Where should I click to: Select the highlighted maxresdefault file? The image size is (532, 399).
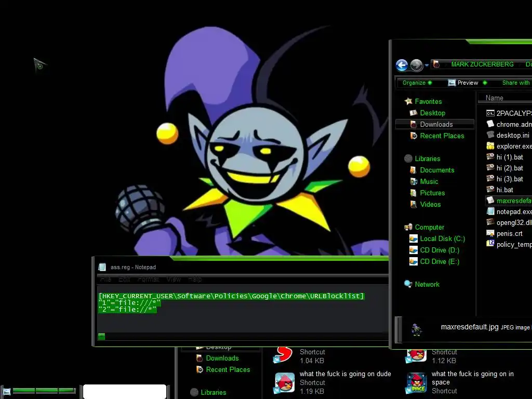(509, 201)
